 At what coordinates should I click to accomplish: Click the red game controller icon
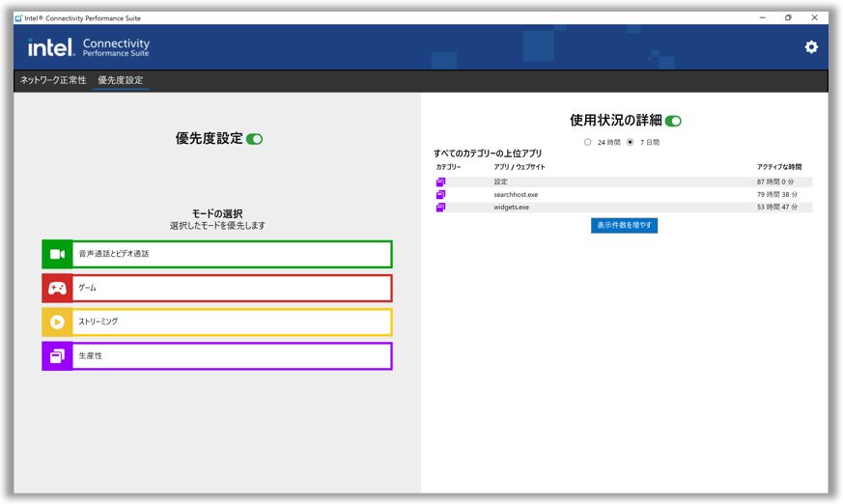tap(57, 289)
